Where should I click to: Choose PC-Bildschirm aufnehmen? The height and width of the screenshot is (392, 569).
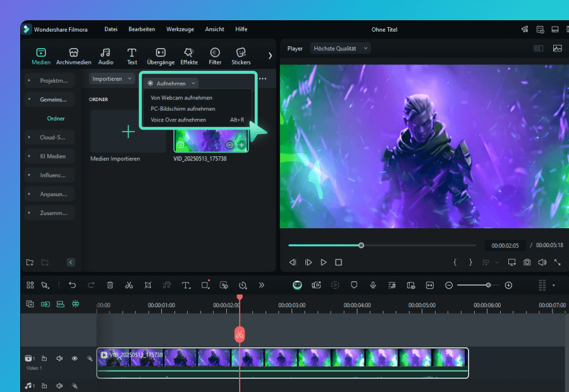coord(183,109)
